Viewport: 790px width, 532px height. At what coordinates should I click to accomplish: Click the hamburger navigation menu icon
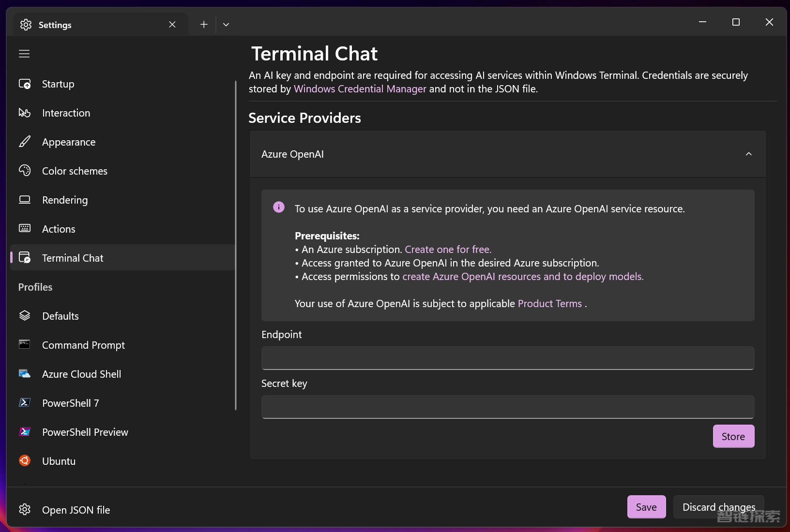24,54
